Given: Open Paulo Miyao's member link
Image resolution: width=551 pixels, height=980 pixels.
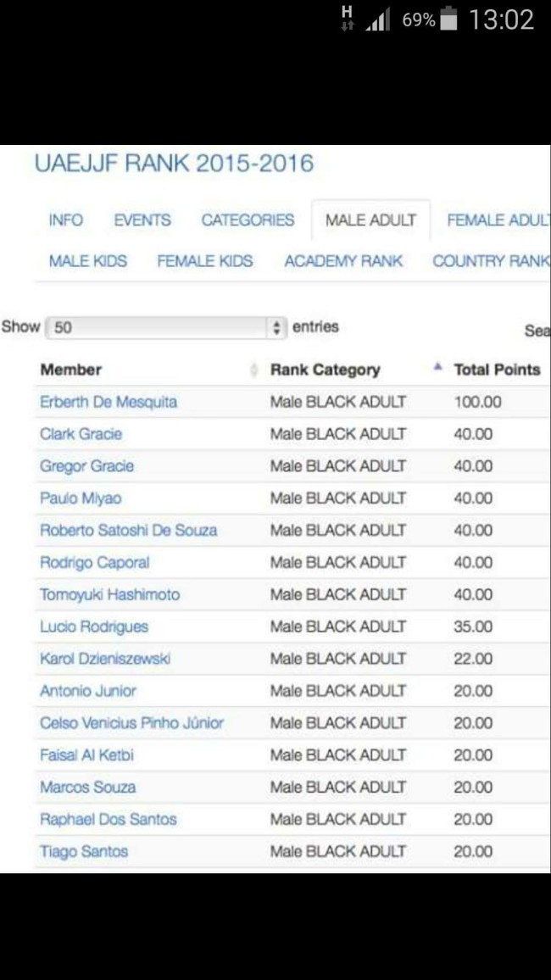Looking at the screenshot, I should click(x=81, y=498).
